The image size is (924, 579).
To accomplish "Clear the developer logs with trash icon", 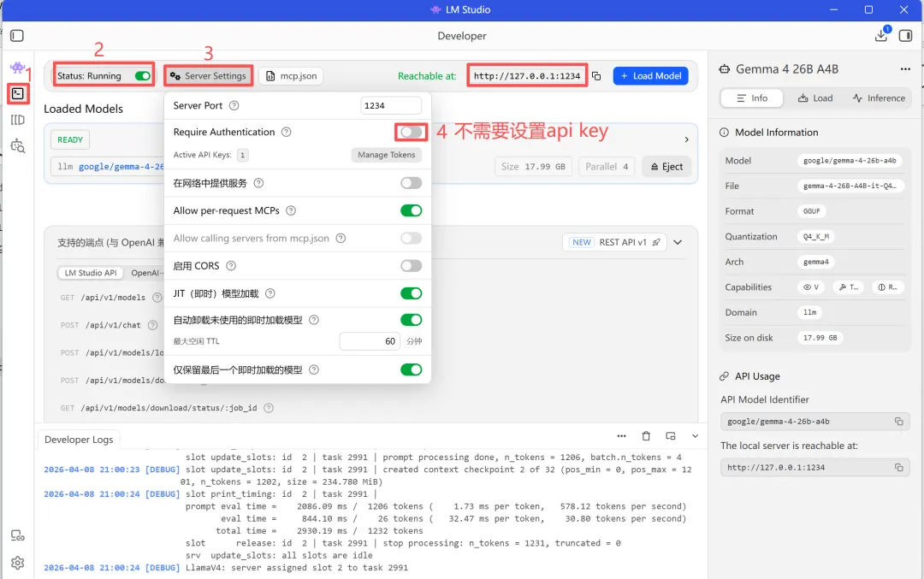I will (x=646, y=436).
